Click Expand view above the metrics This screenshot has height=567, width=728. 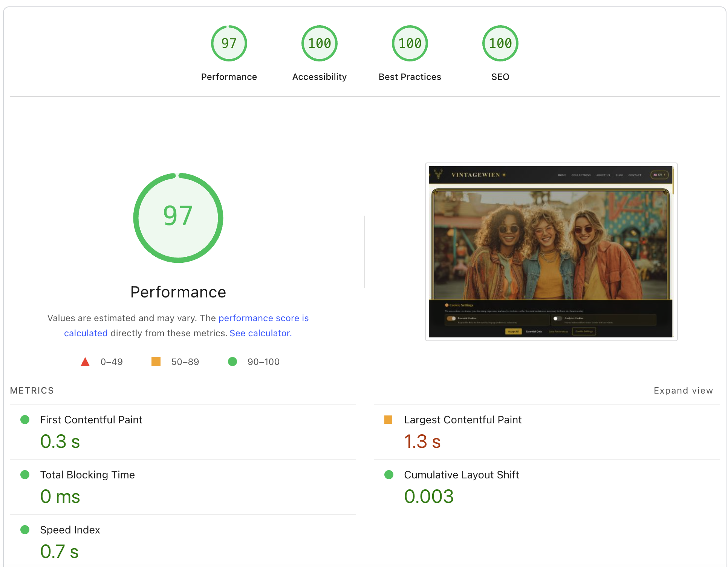tap(683, 391)
